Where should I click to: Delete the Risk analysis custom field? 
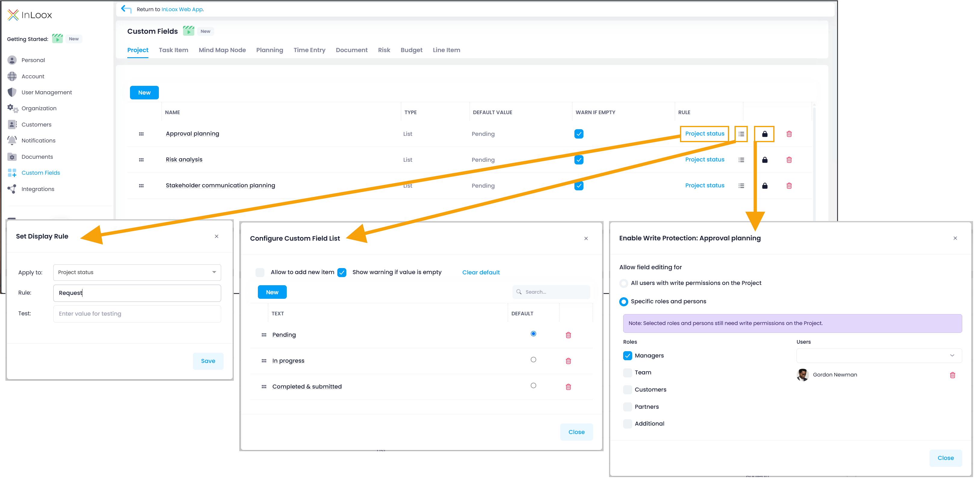coord(789,160)
